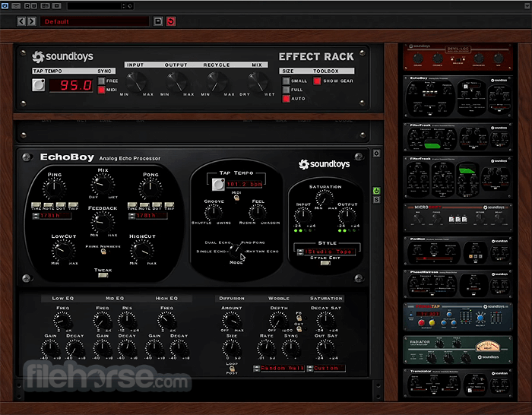Select the PrimalTap plugin in gear list
The width and height of the screenshot is (532, 415).
pos(458,317)
